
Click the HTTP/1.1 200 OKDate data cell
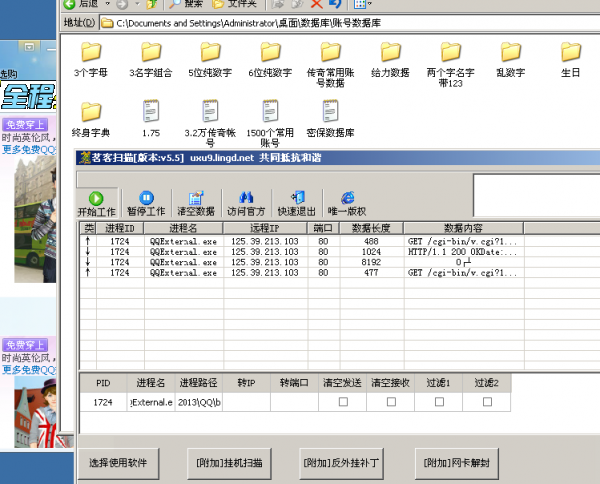462,252
